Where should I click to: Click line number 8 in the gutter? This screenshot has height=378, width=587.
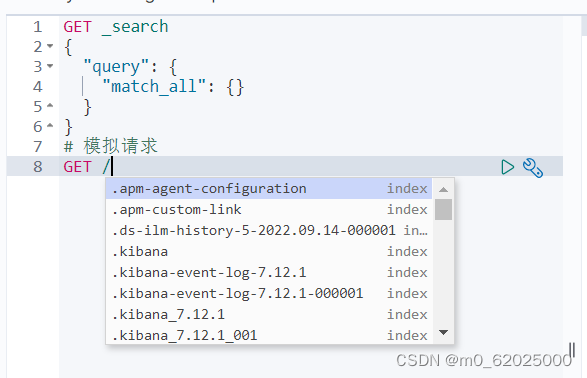(x=37, y=167)
